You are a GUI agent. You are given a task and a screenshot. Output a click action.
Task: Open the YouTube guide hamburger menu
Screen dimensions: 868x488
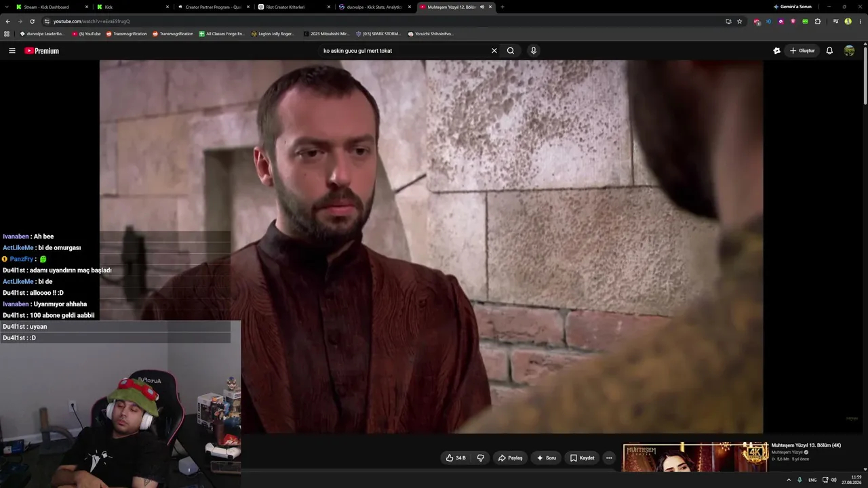12,51
